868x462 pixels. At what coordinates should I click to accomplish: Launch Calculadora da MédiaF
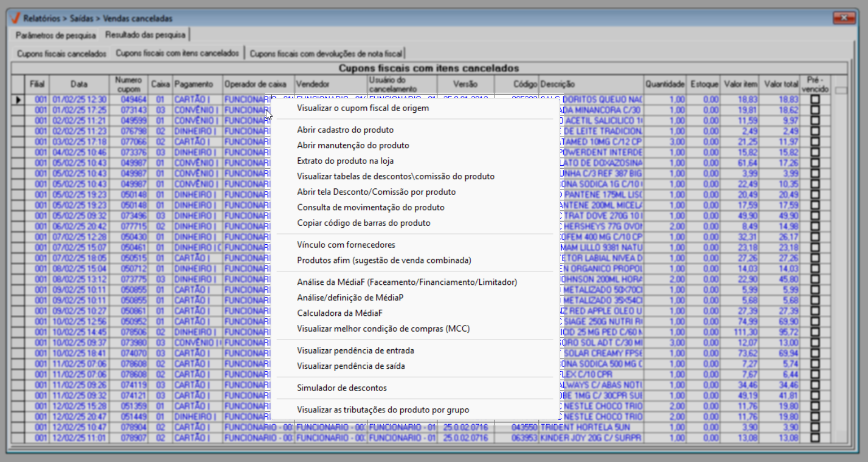pos(340,313)
